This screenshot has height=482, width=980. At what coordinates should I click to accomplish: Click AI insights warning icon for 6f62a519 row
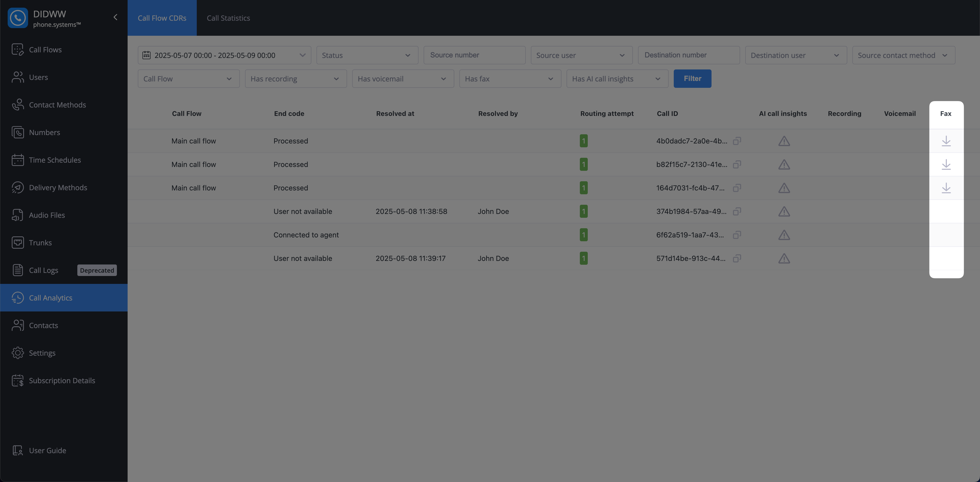[x=784, y=235]
